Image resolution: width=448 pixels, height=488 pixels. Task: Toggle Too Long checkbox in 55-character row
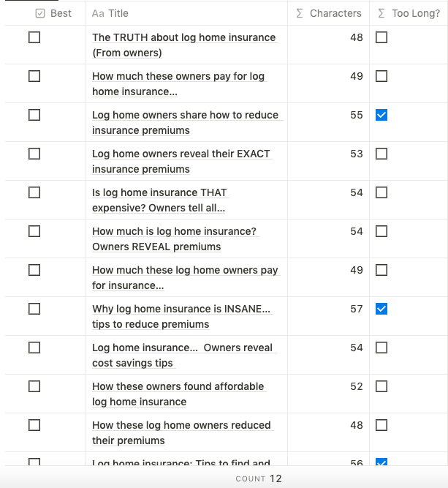tap(381, 115)
